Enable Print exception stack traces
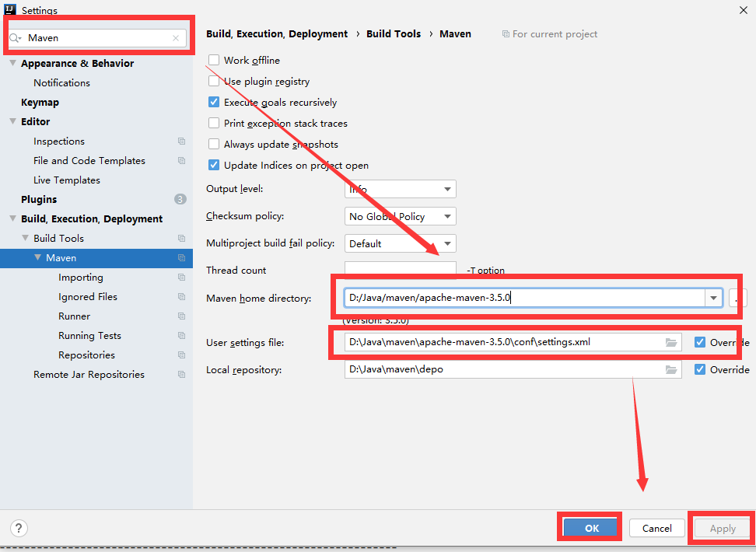The image size is (756, 552). pos(214,123)
